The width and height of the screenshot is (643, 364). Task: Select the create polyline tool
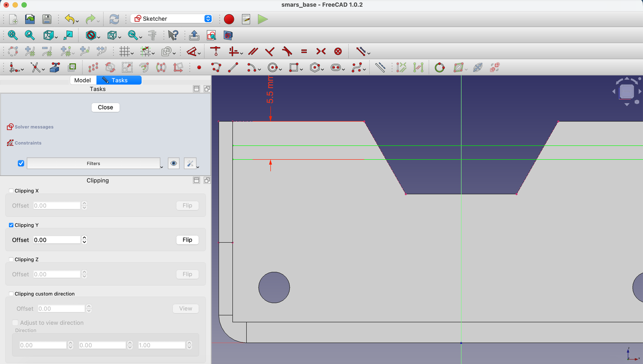[216, 68]
